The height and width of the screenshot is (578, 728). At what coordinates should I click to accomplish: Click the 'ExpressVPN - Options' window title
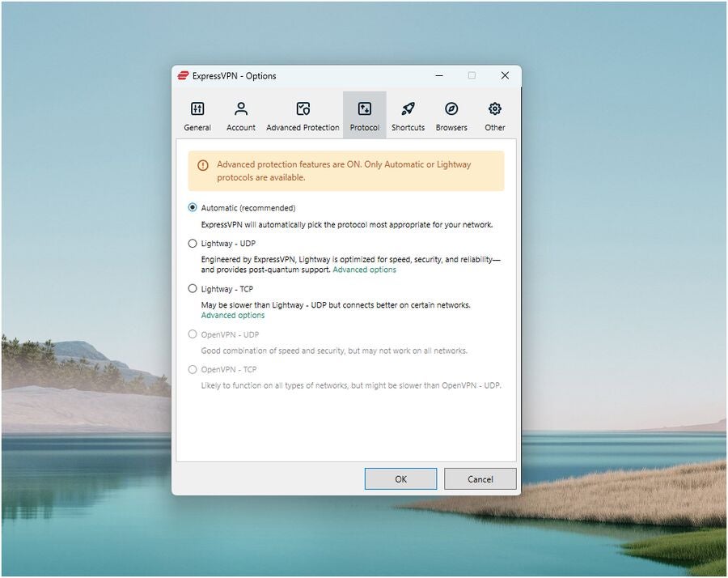point(234,76)
